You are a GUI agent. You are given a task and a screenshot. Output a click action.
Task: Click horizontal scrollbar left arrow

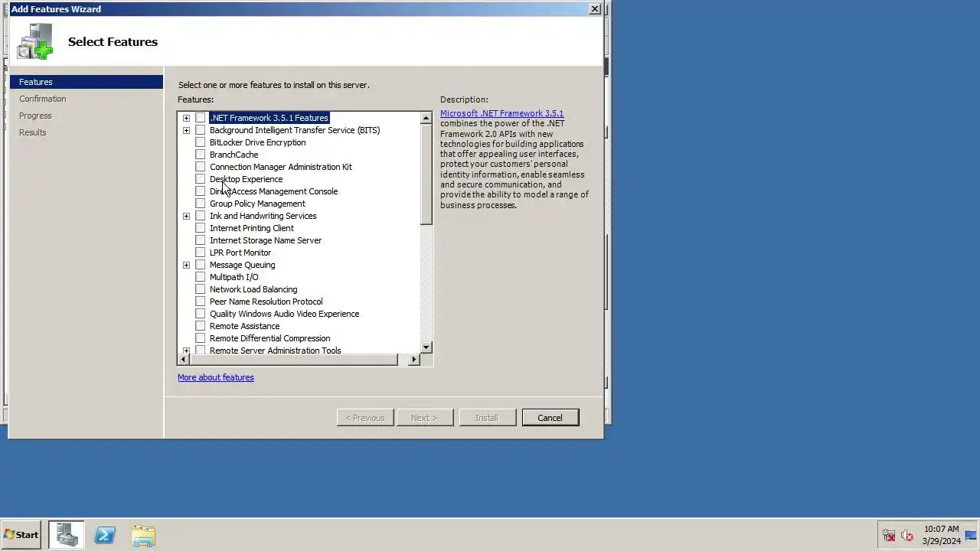[x=184, y=360]
